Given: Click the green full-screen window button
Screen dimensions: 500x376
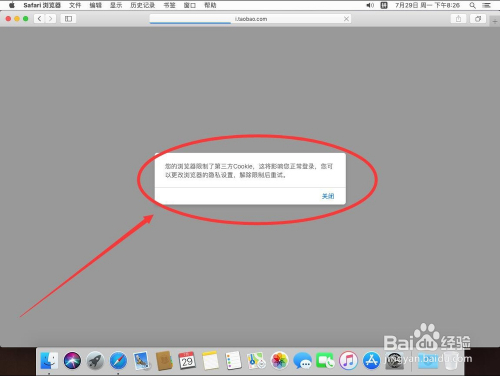Looking at the screenshot, I should coord(26,19).
